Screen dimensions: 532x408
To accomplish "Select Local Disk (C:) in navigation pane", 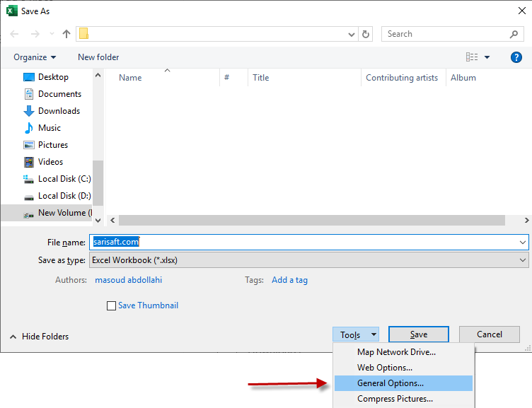I will pos(64,179).
